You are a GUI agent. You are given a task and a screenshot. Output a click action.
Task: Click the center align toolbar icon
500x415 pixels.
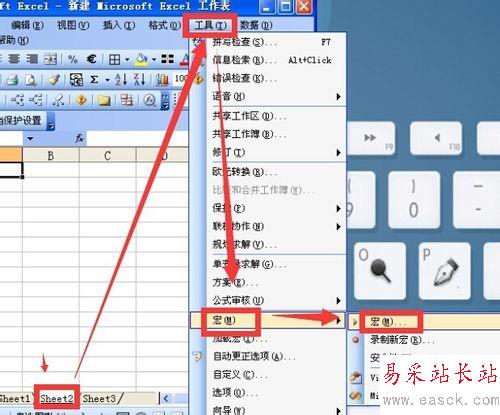pyautogui.click(x=14, y=59)
